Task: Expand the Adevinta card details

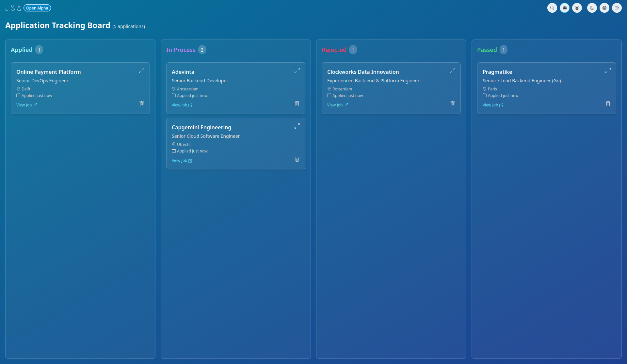Action: click(x=297, y=70)
